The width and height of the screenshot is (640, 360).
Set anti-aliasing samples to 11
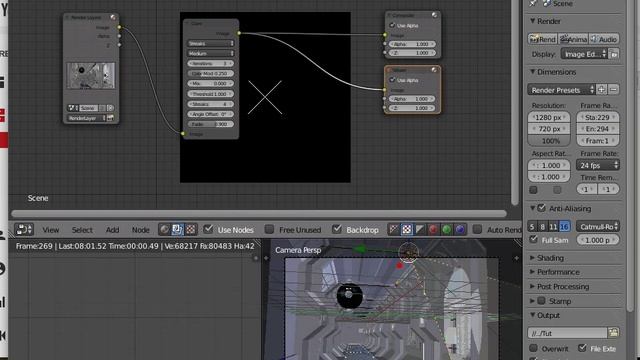coord(553,227)
